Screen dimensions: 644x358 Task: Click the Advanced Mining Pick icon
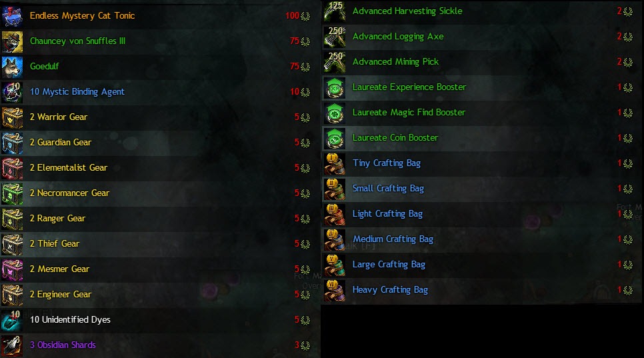[x=335, y=62]
